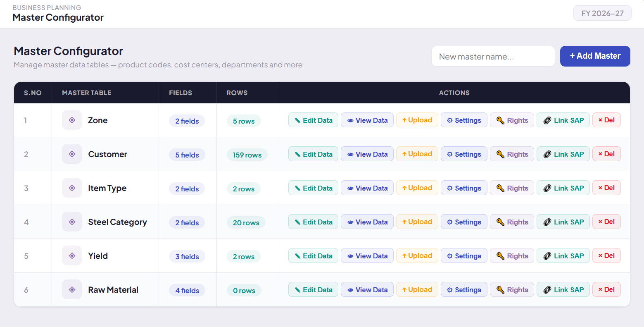
Task: Manage Rights for Raw Material
Action: [x=512, y=290]
